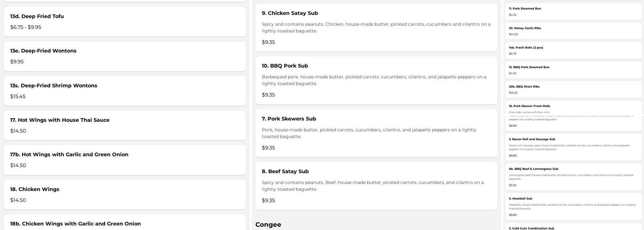Select 17b. Hot Wings with Garlic and Green Onion
This screenshot has height=230, width=644.
click(x=125, y=160)
